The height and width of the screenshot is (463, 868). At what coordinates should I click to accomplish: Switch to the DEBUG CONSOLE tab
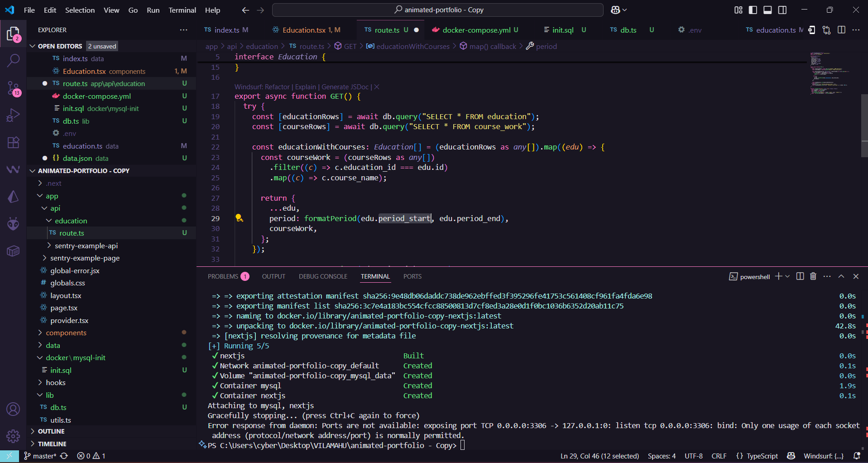[x=323, y=276]
